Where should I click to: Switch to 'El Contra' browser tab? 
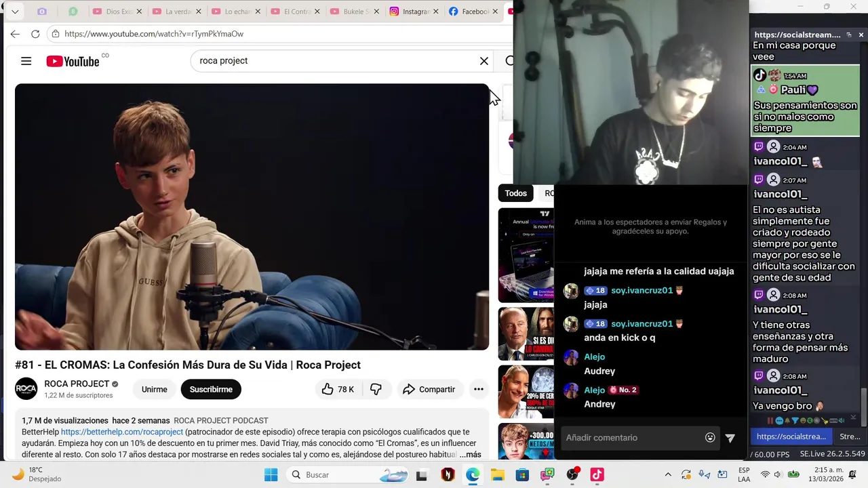point(296,12)
